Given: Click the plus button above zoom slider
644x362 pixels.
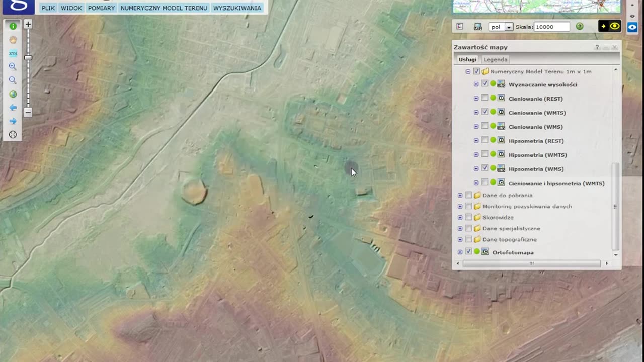Looking at the screenshot, I should (28, 24).
